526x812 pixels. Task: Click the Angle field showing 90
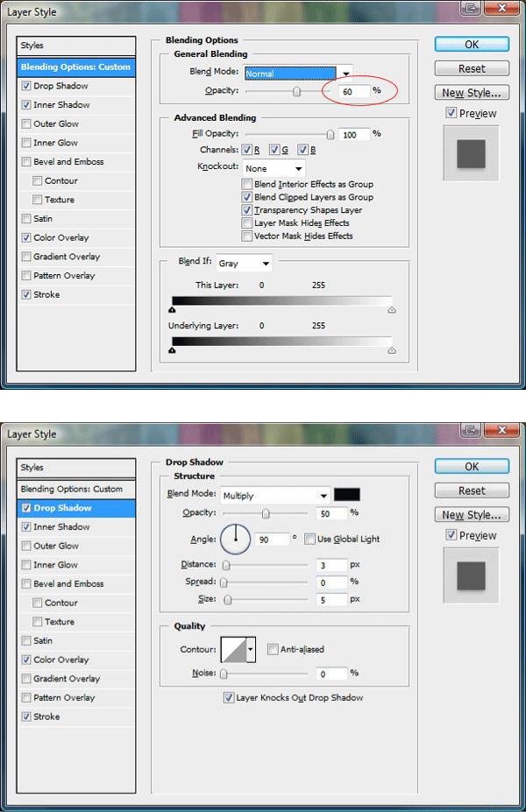pos(272,539)
